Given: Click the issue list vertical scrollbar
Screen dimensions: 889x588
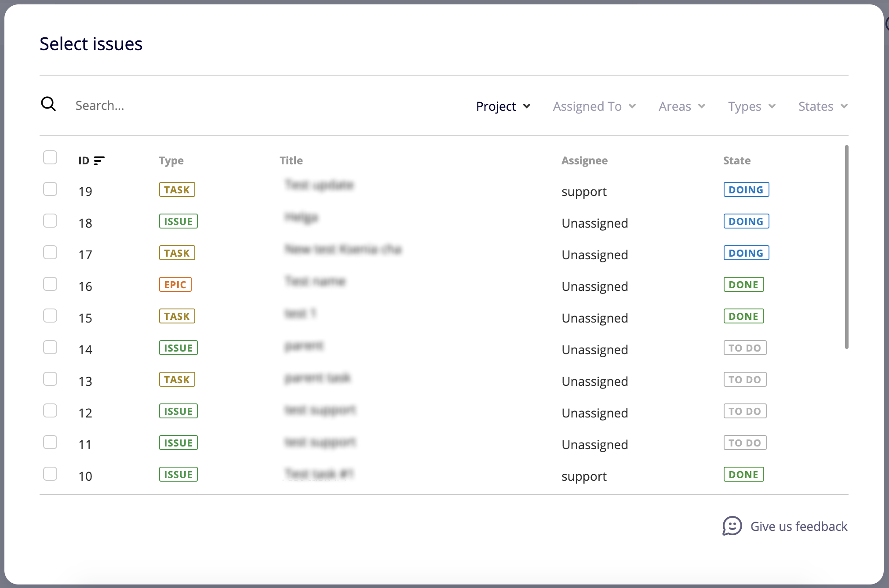Looking at the screenshot, I should tap(846, 246).
